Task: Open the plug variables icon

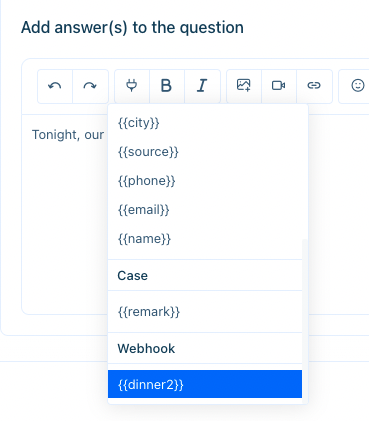Action: (132, 86)
